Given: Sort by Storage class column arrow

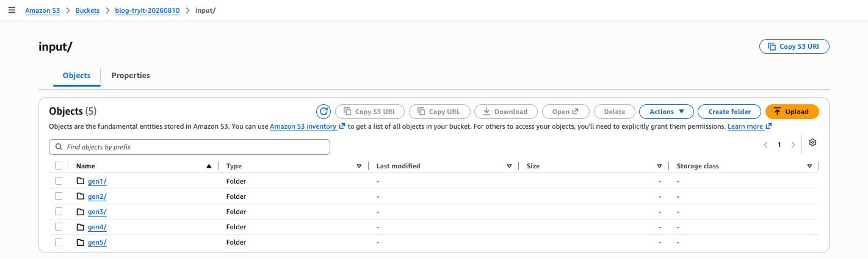Looking at the screenshot, I should [809, 166].
